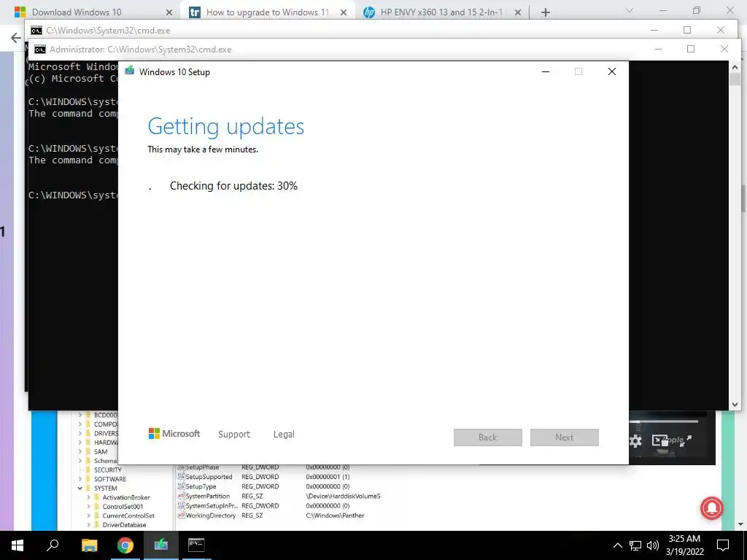Screen dimensions: 747x560
Task: Expand the ActivationBroker subkey
Action: (88, 497)
